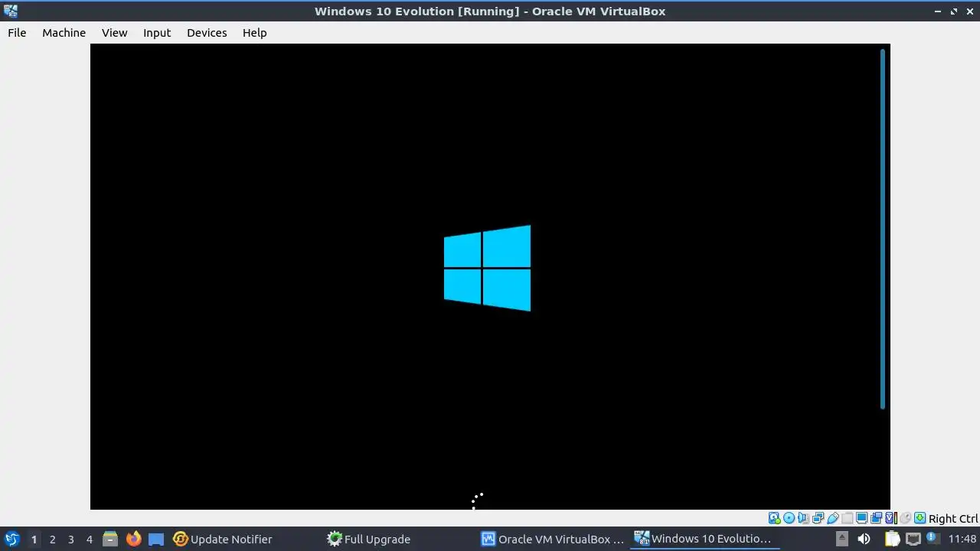Switch to workspace 3

tap(70, 540)
